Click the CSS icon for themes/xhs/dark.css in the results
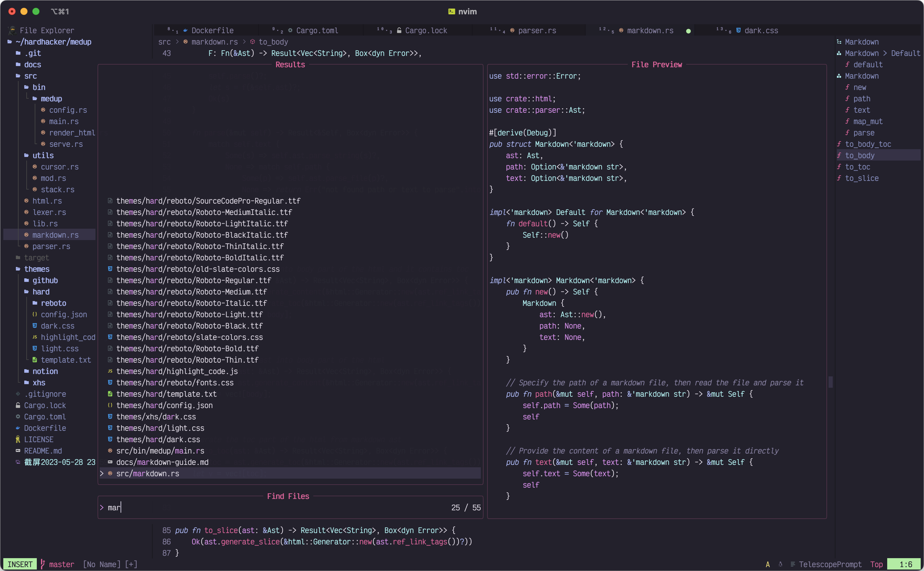Screen dimensions: 924x571 (x=110, y=416)
